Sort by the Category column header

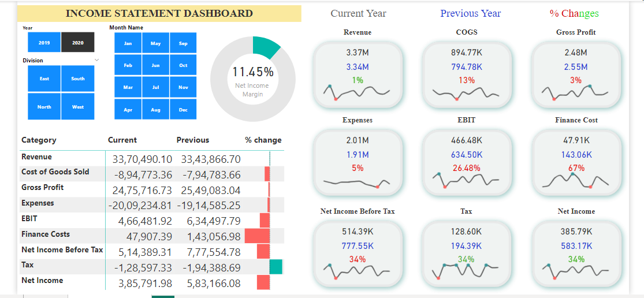pyautogui.click(x=39, y=140)
